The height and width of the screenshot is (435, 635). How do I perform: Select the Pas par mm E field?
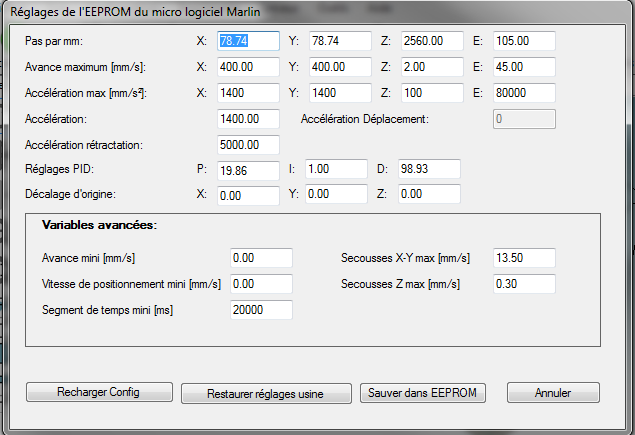pos(524,41)
